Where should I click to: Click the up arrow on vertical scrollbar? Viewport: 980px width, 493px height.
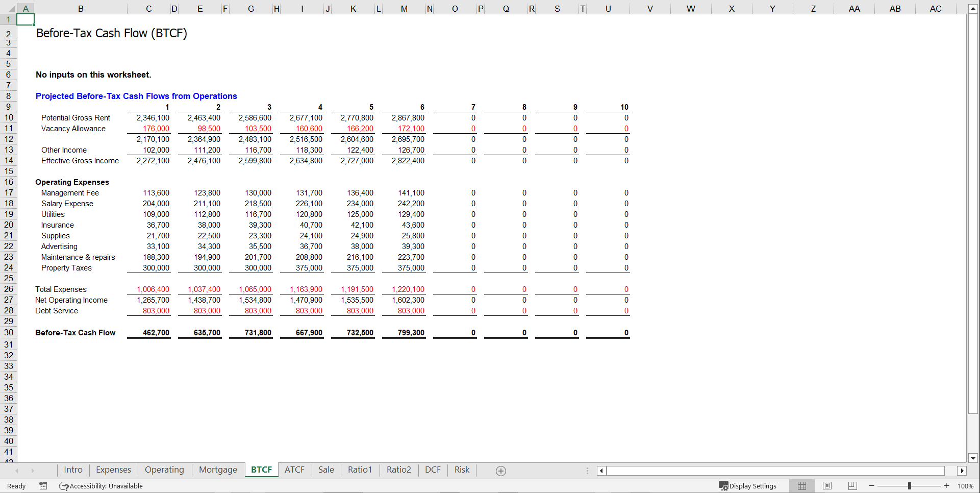(x=973, y=8)
